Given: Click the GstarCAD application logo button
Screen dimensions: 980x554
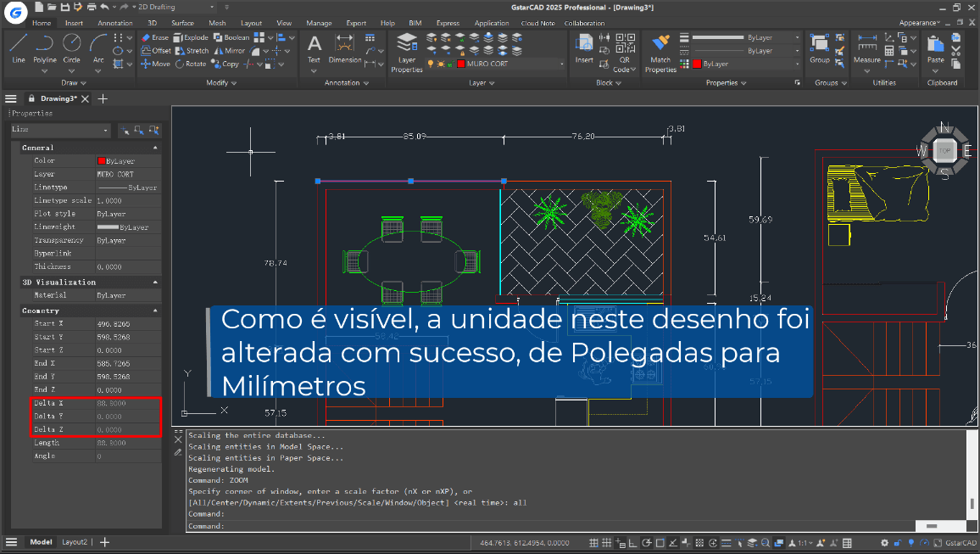Looking at the screenshot, I should tap(15, 11).
